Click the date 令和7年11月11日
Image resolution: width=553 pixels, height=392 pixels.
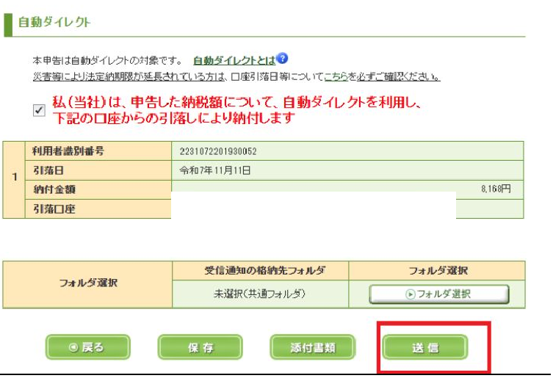click(215, 170)
